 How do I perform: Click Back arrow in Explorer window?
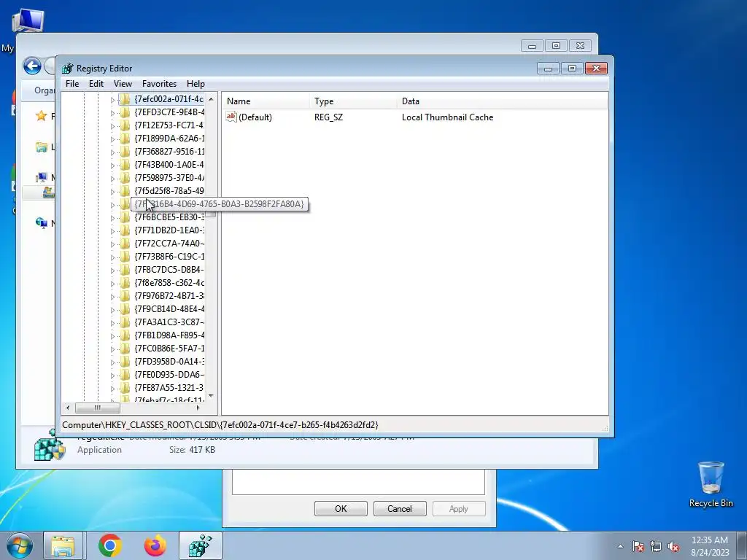32,66
